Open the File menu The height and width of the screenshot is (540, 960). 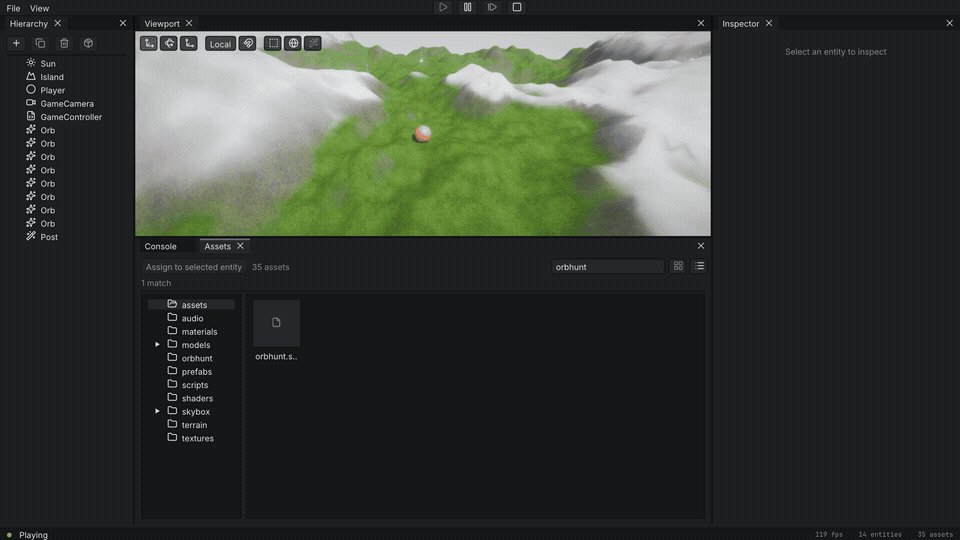tap(13, 8)
